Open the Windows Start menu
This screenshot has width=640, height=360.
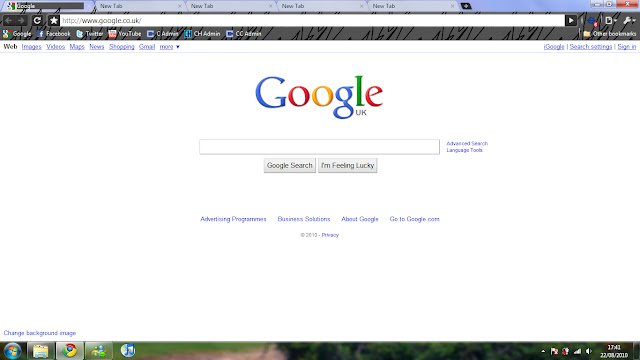(12, 351)
